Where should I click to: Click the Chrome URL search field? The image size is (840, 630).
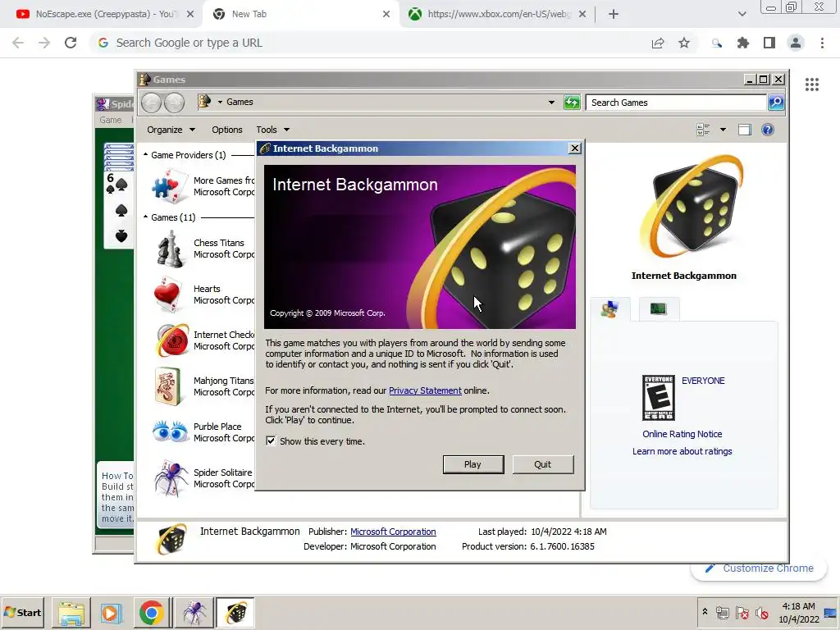370,43
